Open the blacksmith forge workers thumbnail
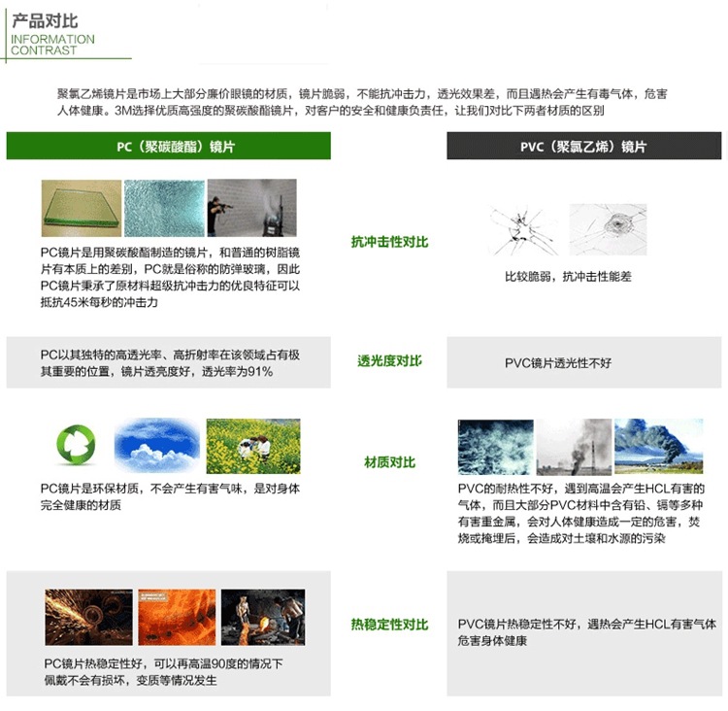The width and height of the screenshot is (728, 711). (263, 617)
